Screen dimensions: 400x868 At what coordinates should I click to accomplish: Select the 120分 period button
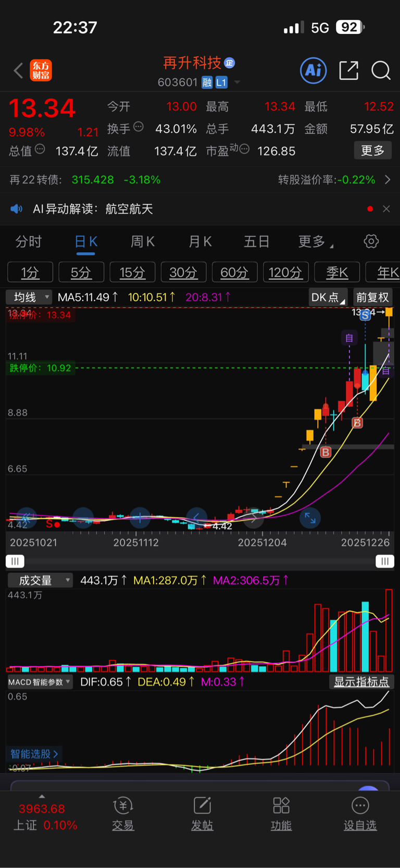pos(285,272)
